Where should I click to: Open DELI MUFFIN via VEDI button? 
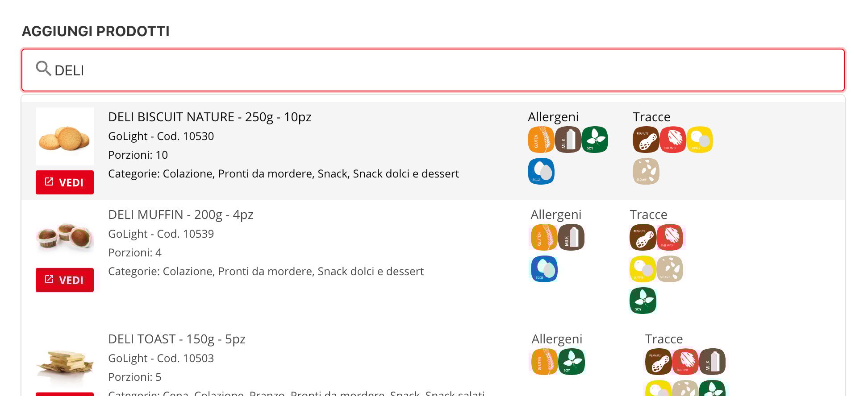click(x=65, y=280)
